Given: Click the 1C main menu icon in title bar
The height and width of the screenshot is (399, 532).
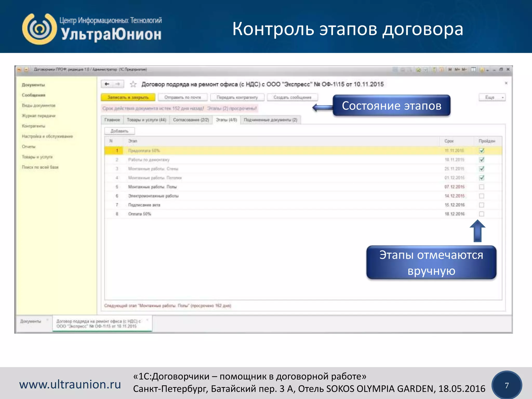Looking at the screenshot, I should (19, 70).
